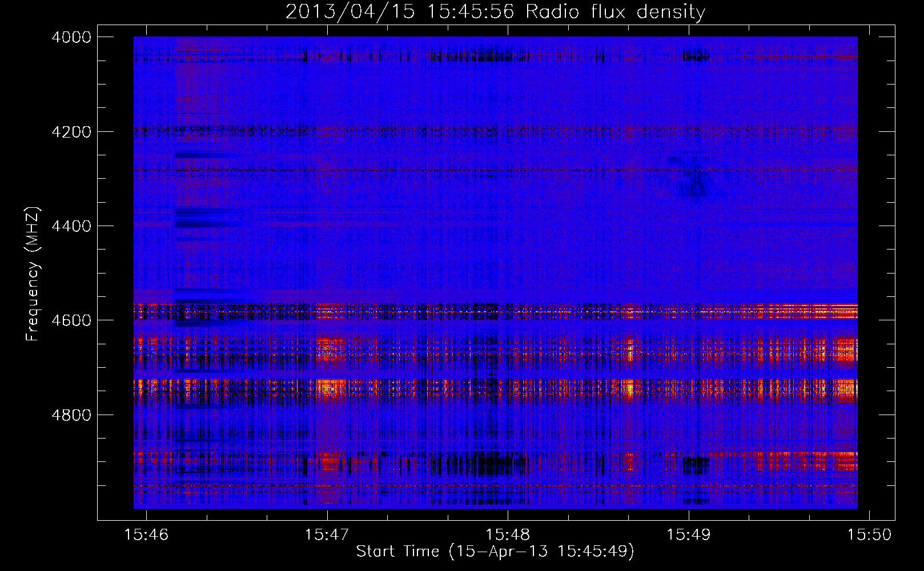
Task: Click the 'Frequency (MHZ)' y-axis label
Action: point(33,274)
